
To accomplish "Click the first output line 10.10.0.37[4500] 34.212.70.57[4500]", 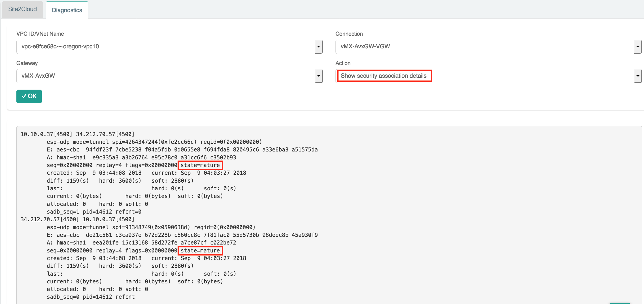I will tap(78, 134).
